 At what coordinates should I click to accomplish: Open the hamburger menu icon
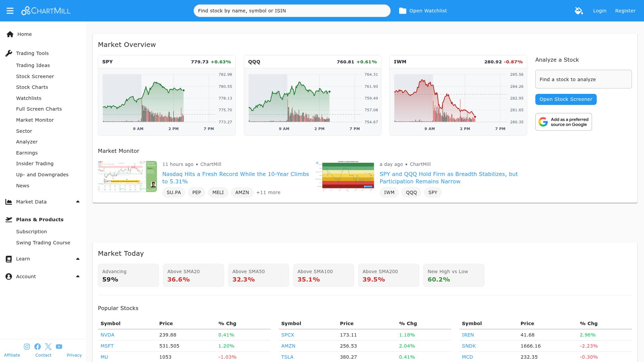(x=10, y=11)
